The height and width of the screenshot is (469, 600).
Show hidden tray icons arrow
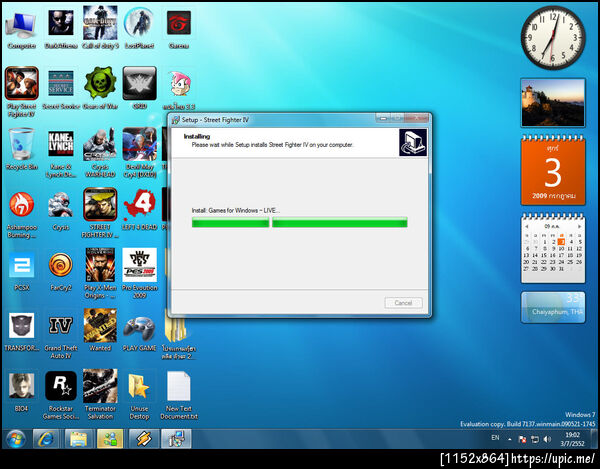tap(510, 440)
